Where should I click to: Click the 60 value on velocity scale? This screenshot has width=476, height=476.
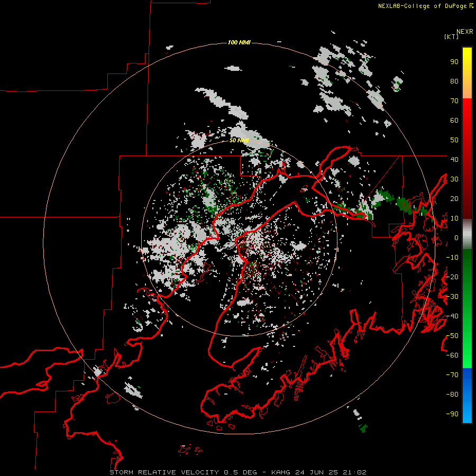point(454,121)
